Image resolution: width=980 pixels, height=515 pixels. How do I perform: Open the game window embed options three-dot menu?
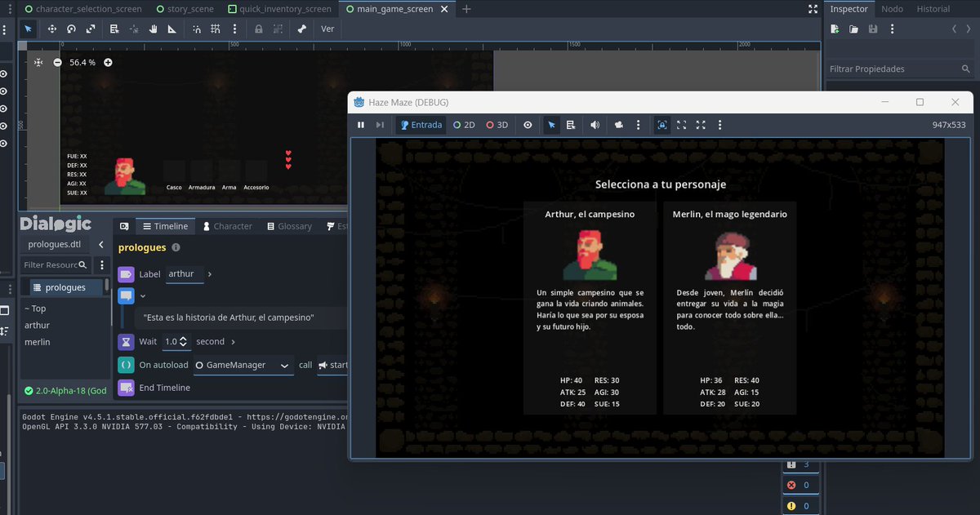coord(719,125)
